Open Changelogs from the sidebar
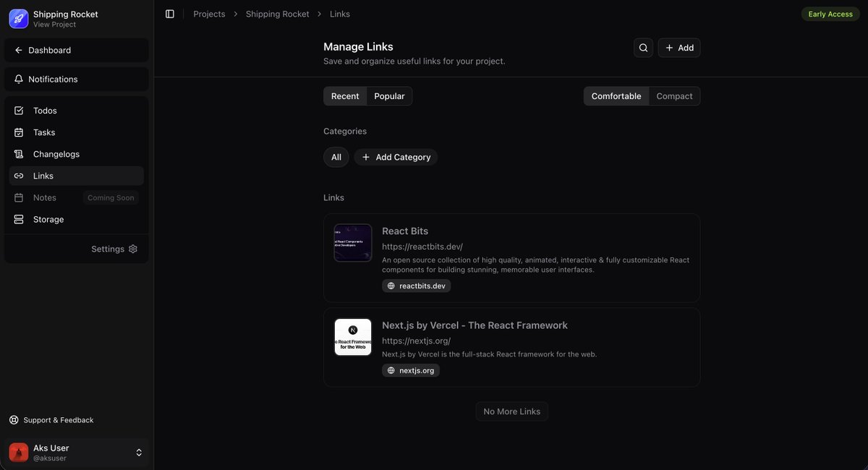The height and width of the screenshot is (470, 868). [77, 154]
